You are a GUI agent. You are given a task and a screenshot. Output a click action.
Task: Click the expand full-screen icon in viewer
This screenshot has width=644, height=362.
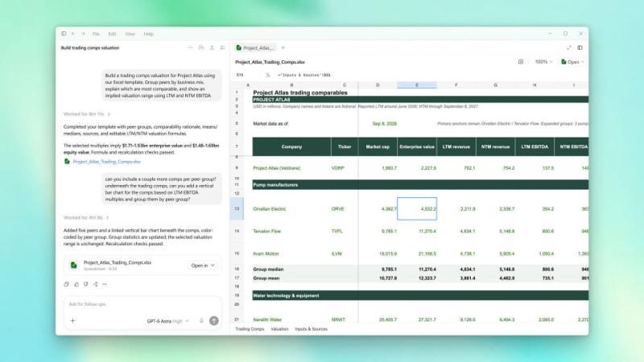point(569,47)
